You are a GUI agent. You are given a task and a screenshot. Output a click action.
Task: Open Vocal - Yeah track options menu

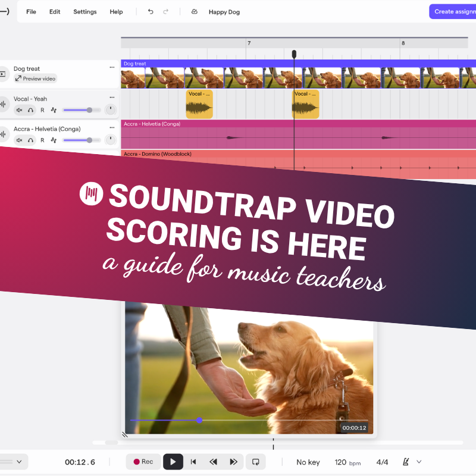click(x=112, y=98)
